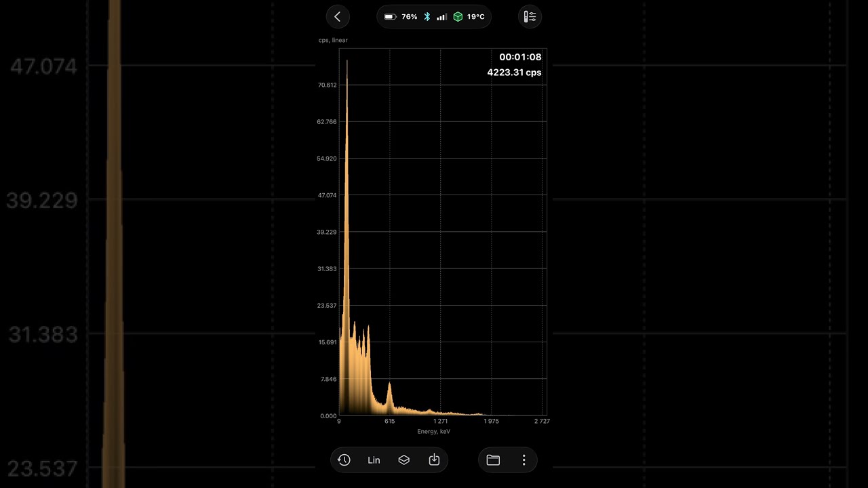Viewport: 868px width, 488px height.
Task: Tap the Bluetooth status icon
Action: [x=427, y=17]
